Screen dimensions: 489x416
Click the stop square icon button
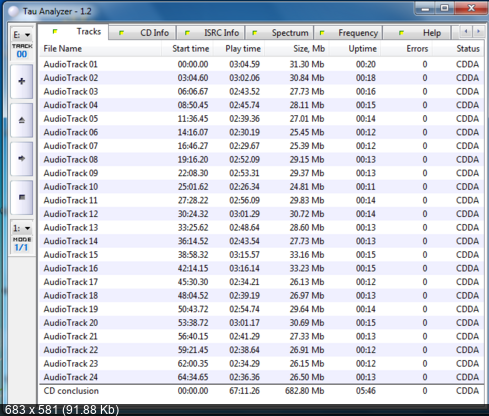[22, 197]
